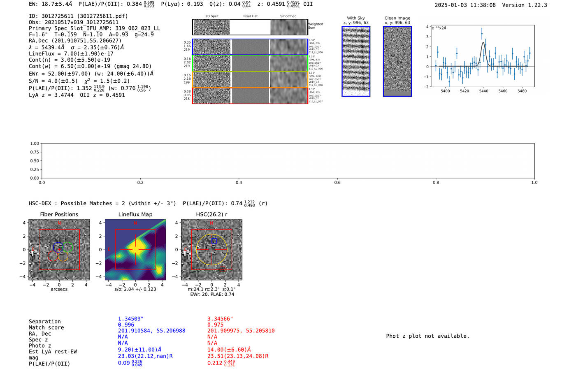Click the red crosshair in Lineflux Map
Viewport: 576px width, 392px height.
click(x=135, y=250)
